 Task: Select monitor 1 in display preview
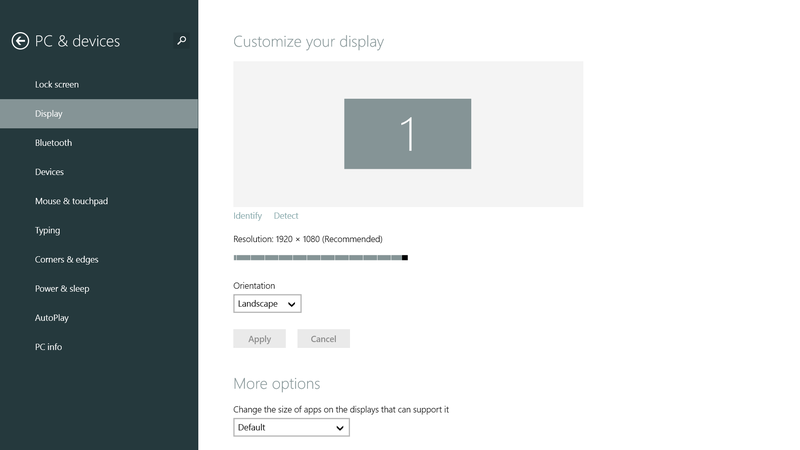pos(408,134)
